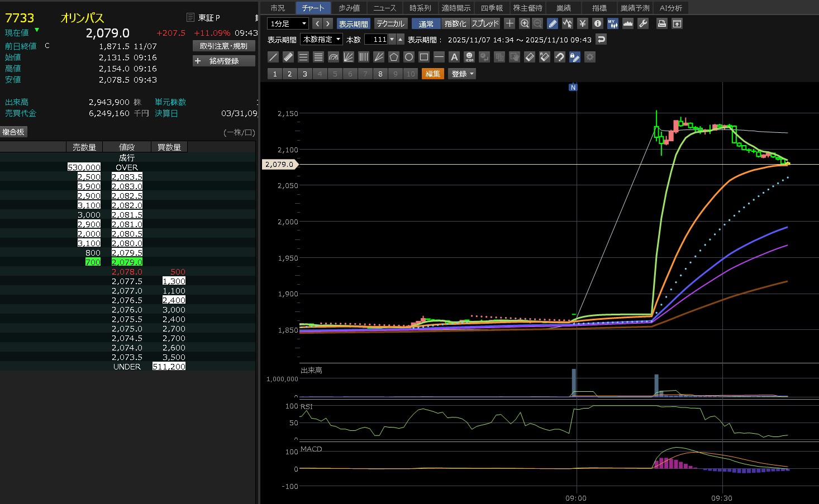Click the yen price display icon
This screenshot has height=504, width=819.
click(x=583, y=23)
